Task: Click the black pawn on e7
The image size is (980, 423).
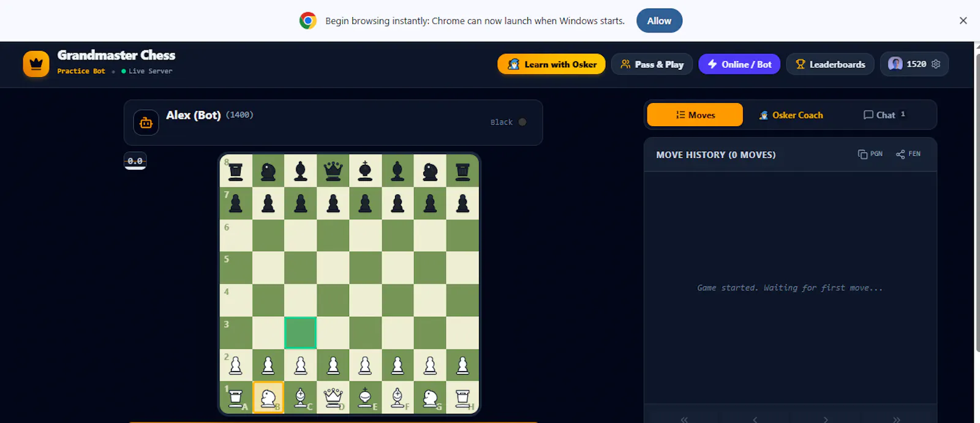Action: [366, 203]
